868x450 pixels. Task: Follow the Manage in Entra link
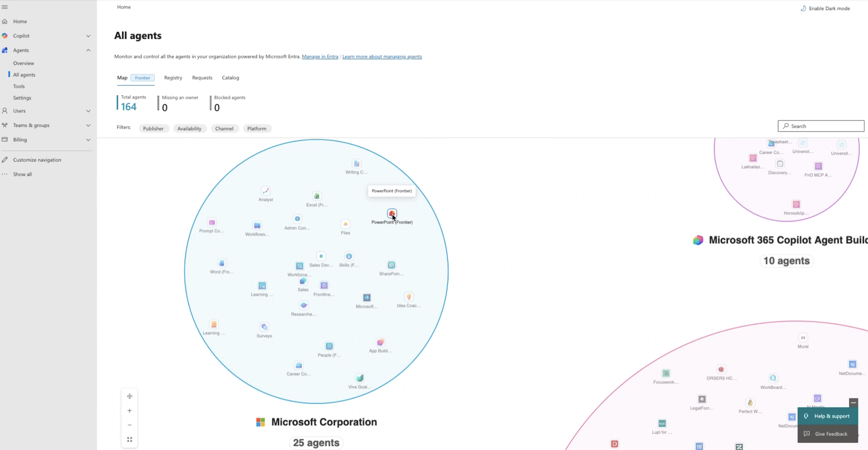(x=320, y=57)
